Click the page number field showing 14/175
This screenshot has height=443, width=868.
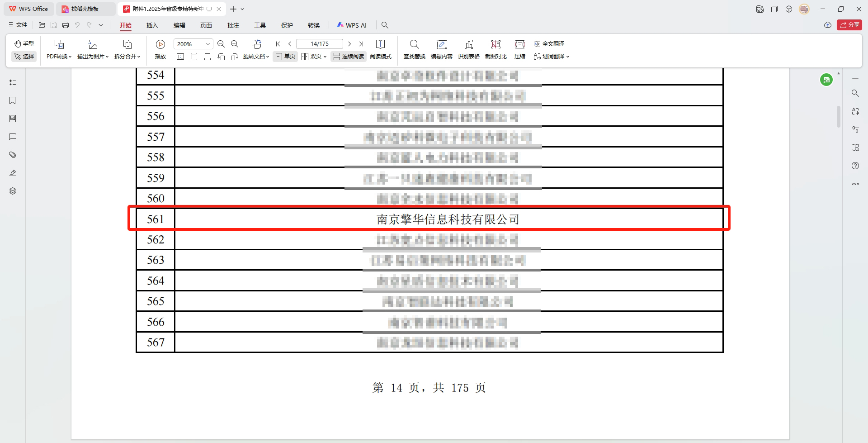320,44
